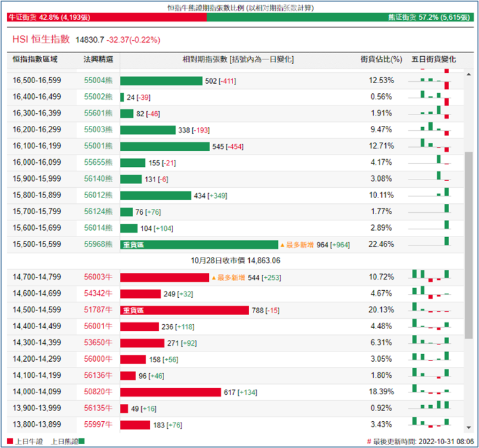Viewport: 479px width, 448px height.
Task: Click the 重貨區 label on green bar
Action: [134, 245]
